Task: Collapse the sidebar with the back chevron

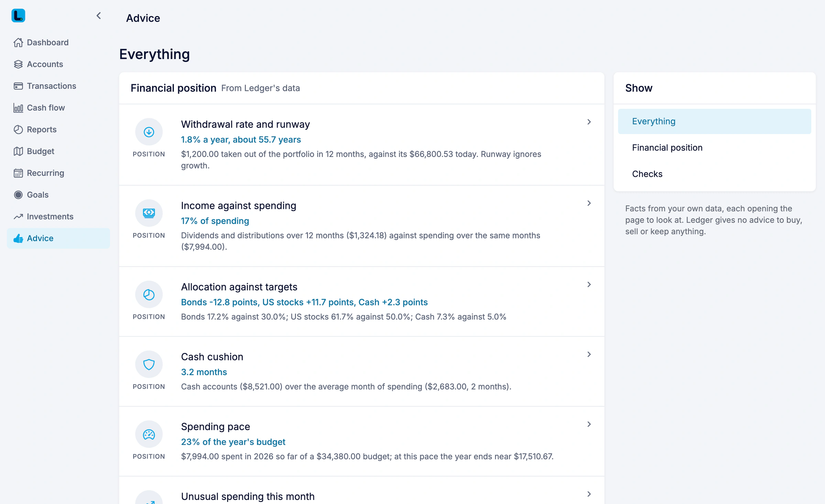Action: click(99, 16)
